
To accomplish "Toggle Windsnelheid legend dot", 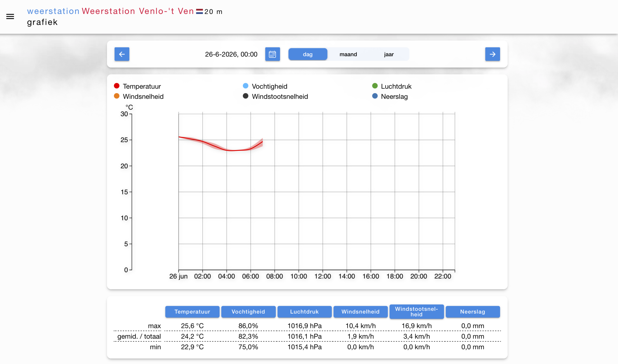I will coord(117,96).
